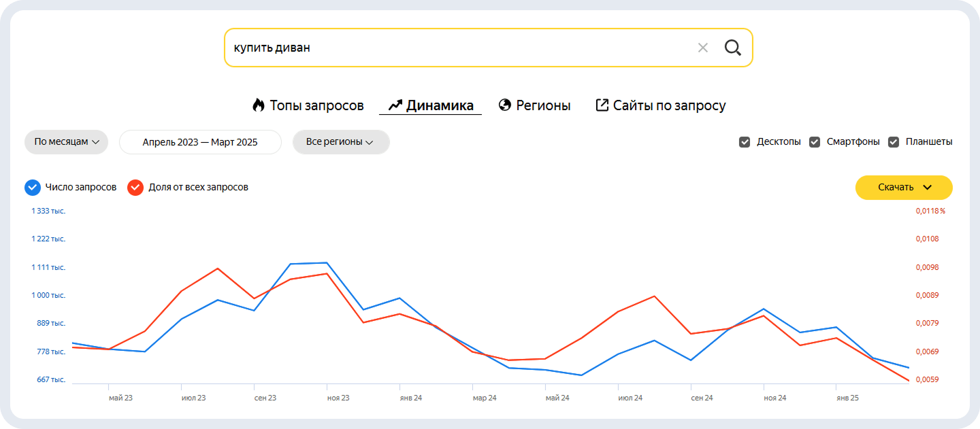Viewport: 980px width, 429px height.
Task: Click the external link icon beside Сайты по запросу
Action: click(602, 105)
